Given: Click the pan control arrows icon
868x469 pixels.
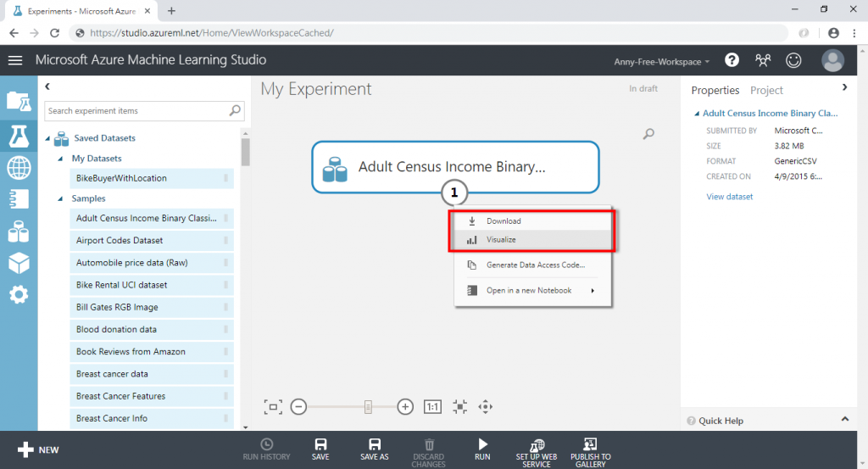Looking at the screenshot, I should pyautogui.click(x=486, y=407).
